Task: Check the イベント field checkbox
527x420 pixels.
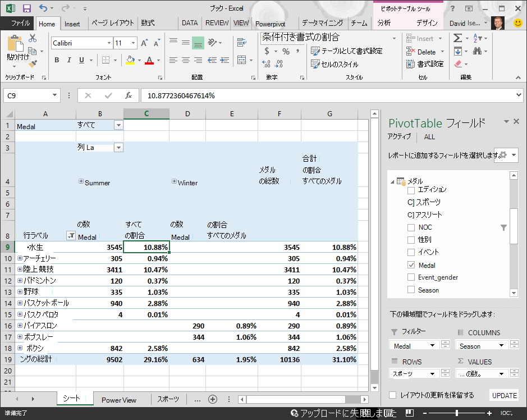Action: pyautogui.click(x=411, y=252)
